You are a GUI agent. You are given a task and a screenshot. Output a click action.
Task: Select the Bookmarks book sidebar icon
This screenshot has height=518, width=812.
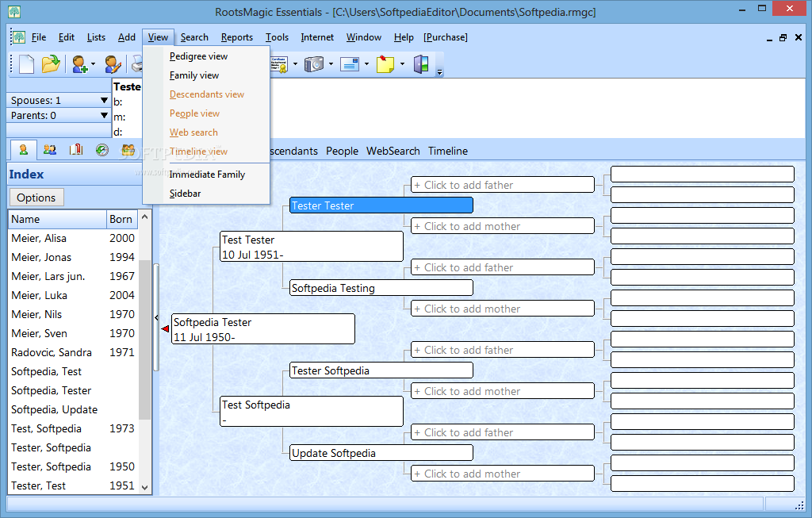[x=76, y=150]
